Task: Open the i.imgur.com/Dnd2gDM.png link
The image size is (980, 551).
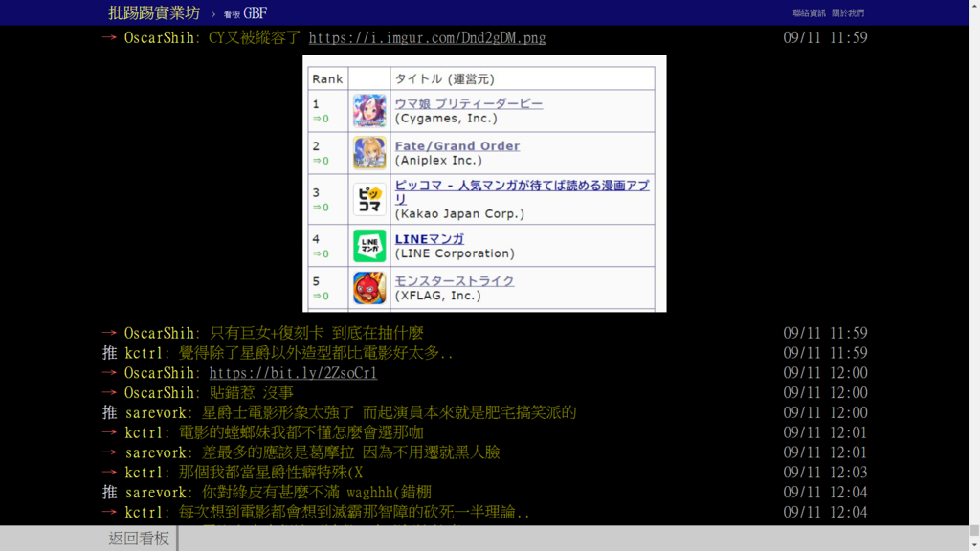Action: point(427,37)
